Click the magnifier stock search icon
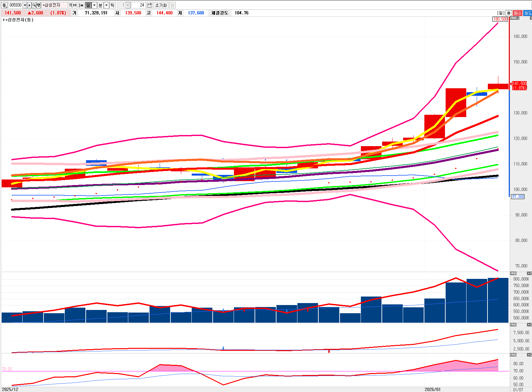Viewport: 532px width, 392px height. pyautogui.click(x=34, y=5)
